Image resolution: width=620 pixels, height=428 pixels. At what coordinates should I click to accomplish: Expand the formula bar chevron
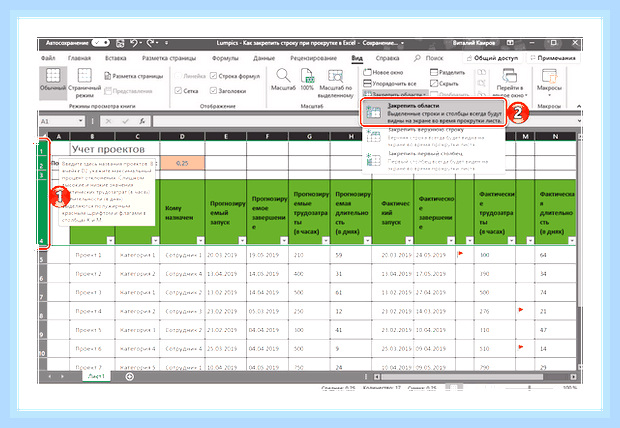coord(579,121)
